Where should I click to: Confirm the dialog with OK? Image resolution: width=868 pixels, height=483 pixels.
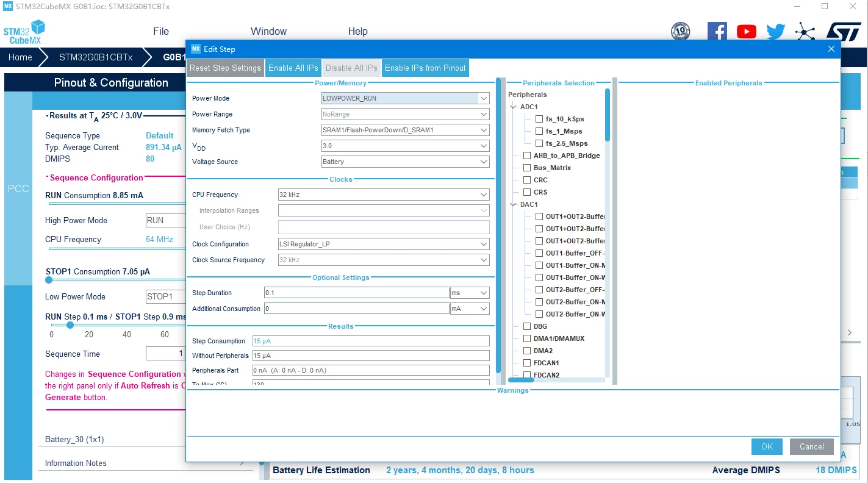[x=767, y=446]
